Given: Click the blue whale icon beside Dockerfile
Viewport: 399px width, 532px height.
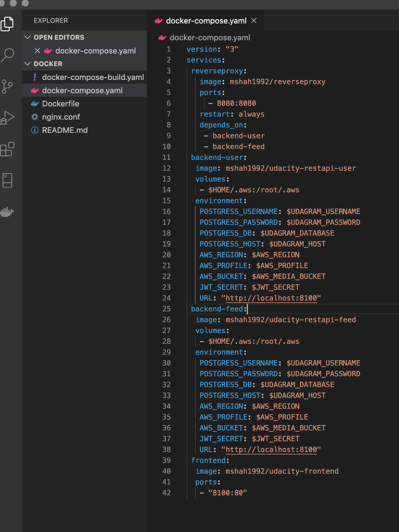Looking at the screenshot, I should tap(35, 104).
